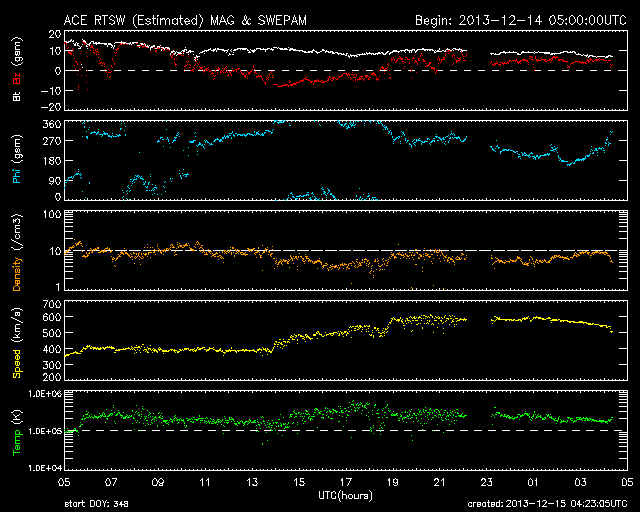Screen dimensions: 640x512
Task: Click the '600' tick on the Speed axis
Action: 52,317
